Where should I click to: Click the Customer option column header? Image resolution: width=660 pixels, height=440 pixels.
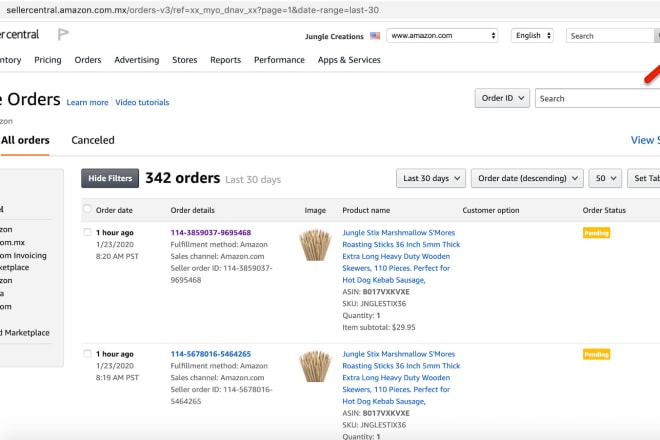point(491,210)
